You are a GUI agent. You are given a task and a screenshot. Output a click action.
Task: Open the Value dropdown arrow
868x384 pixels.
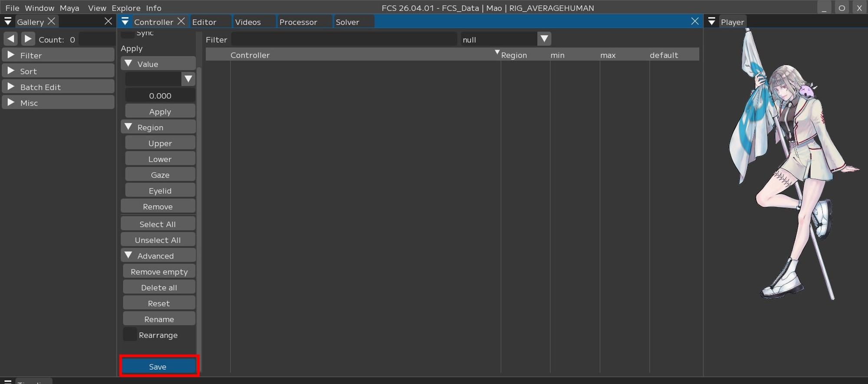coord(188,79)
